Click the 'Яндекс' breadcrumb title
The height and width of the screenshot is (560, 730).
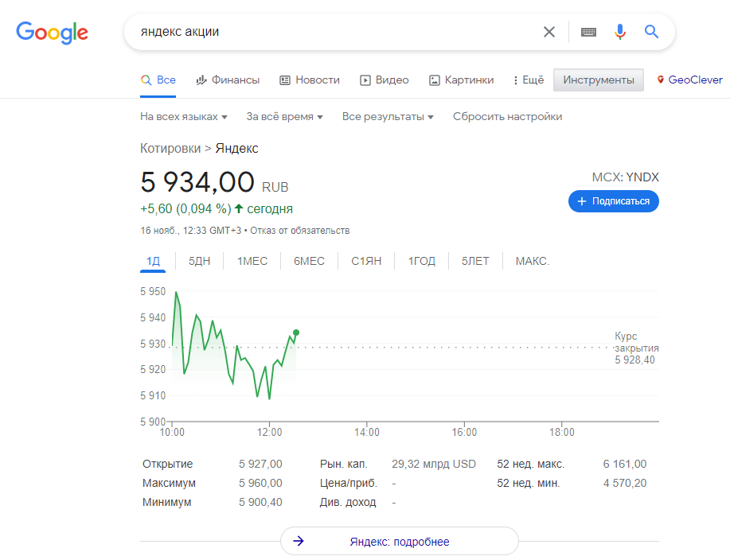click(x=236, y=149)
